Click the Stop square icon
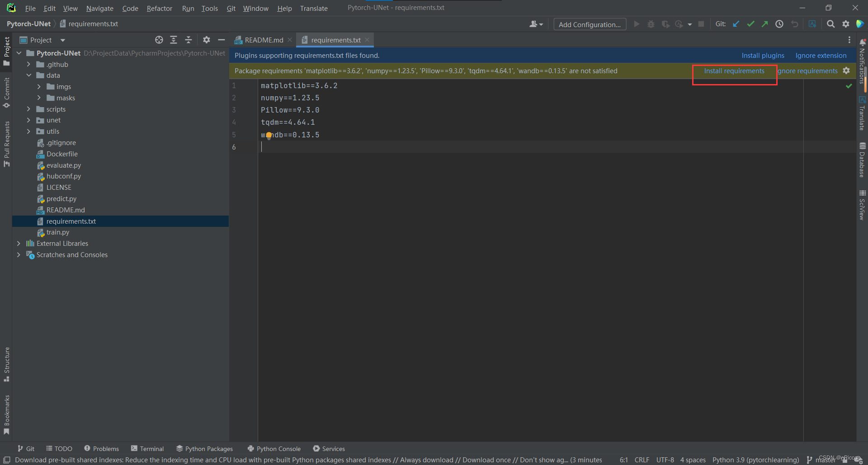Viewport: 868px width, 465px height. pyautogui.click(x=701, y=24)
